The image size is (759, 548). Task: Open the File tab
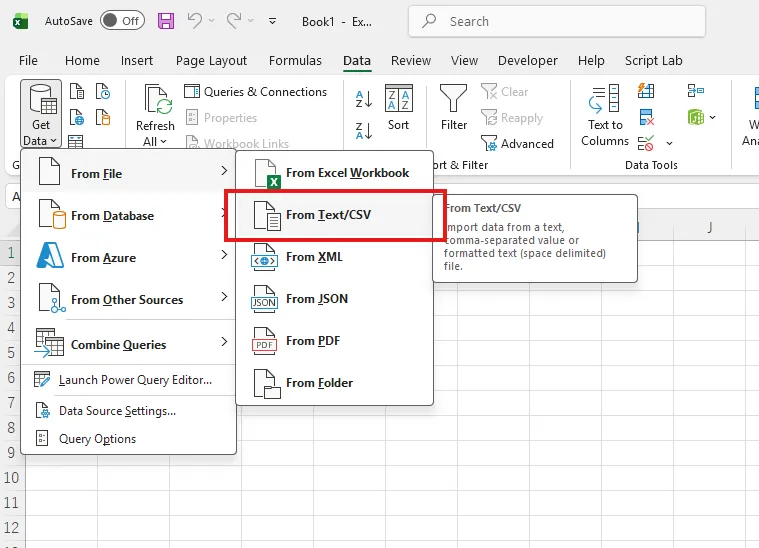(28, 61)
